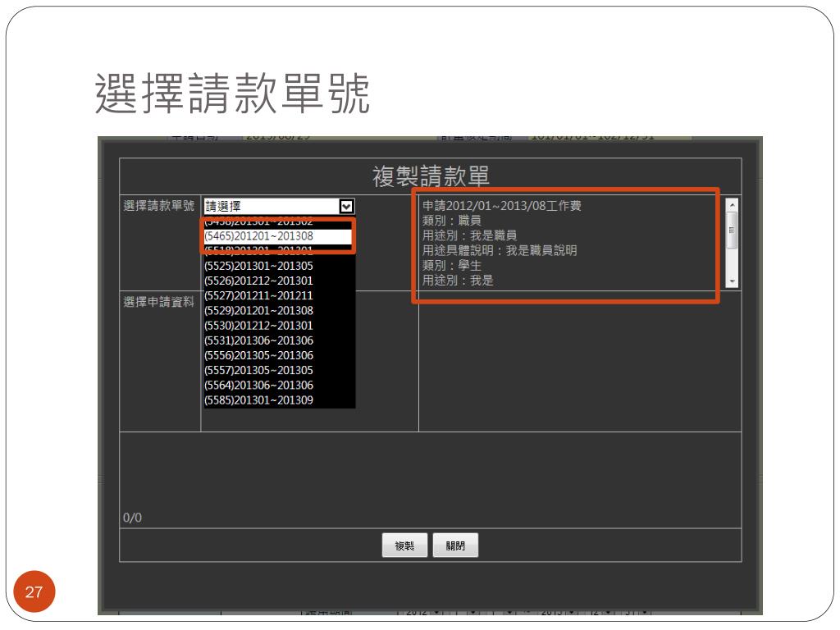Click the dropdown arrow next to 請選擇
This screenshot has height=630, width=840.
tap(347, 206)
